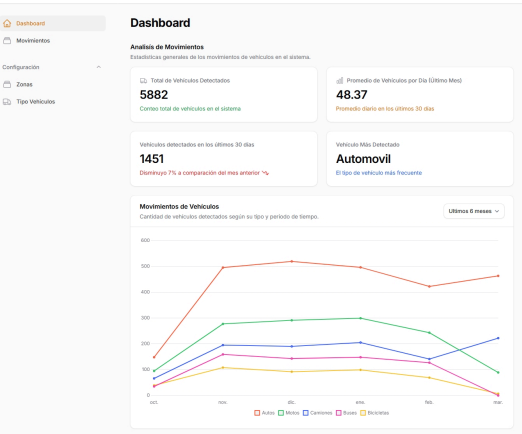Open the Movimientos menu item
Viewport: 522px width, 434px height.
coord(53,41)
